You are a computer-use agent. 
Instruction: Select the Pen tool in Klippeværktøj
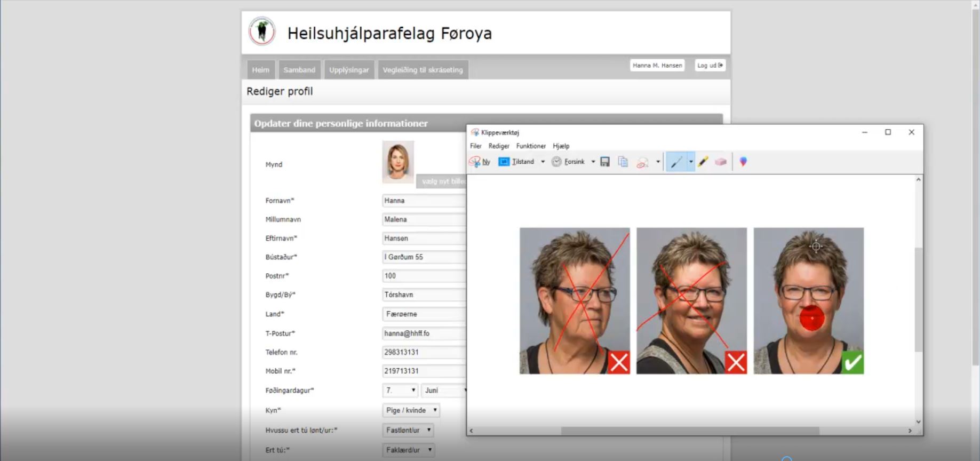pos(676,162)
